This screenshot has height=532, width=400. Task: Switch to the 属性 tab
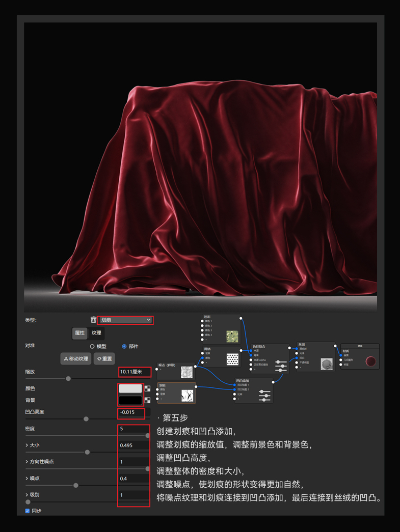tap(80, 333)
